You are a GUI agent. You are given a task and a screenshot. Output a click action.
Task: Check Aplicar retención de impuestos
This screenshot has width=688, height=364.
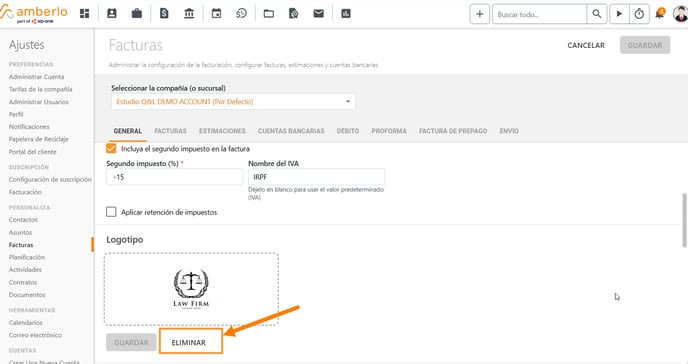[111, 212]
